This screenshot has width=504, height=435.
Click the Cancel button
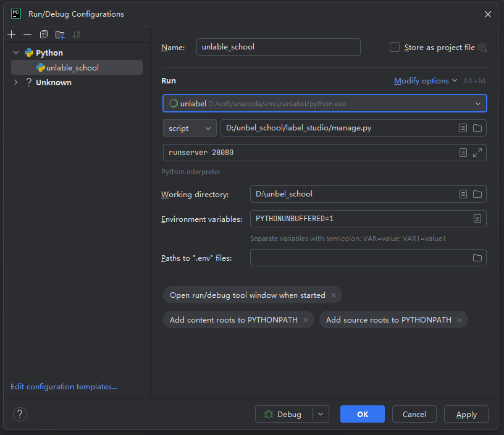pos(414,414)
